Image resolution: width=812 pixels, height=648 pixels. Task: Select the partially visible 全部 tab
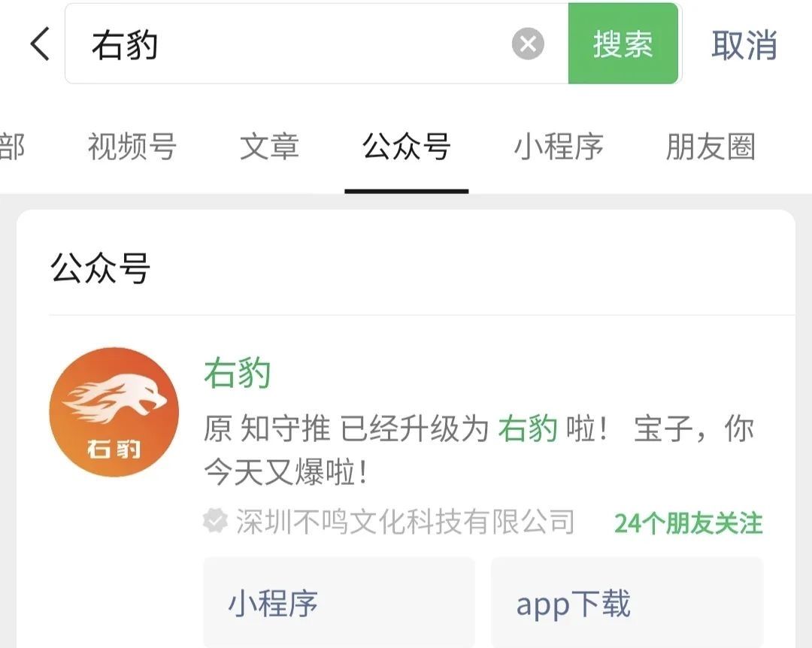coord(11,146)
